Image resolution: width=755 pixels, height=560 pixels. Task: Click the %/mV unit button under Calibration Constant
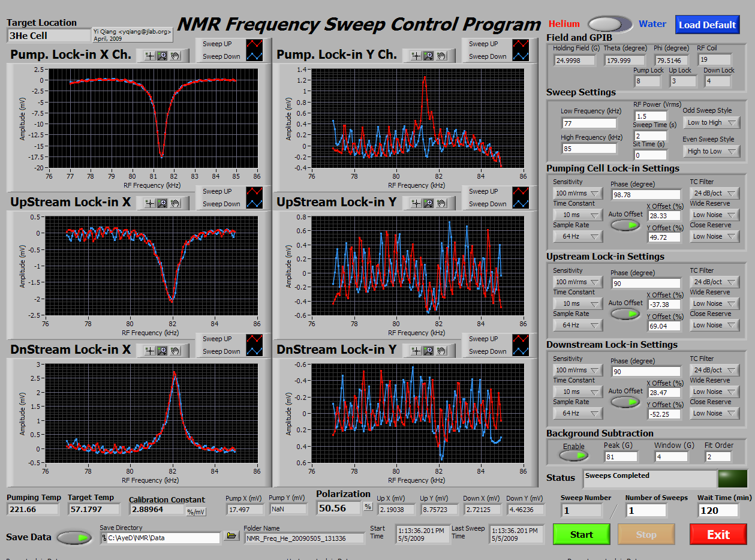point(196,511)
